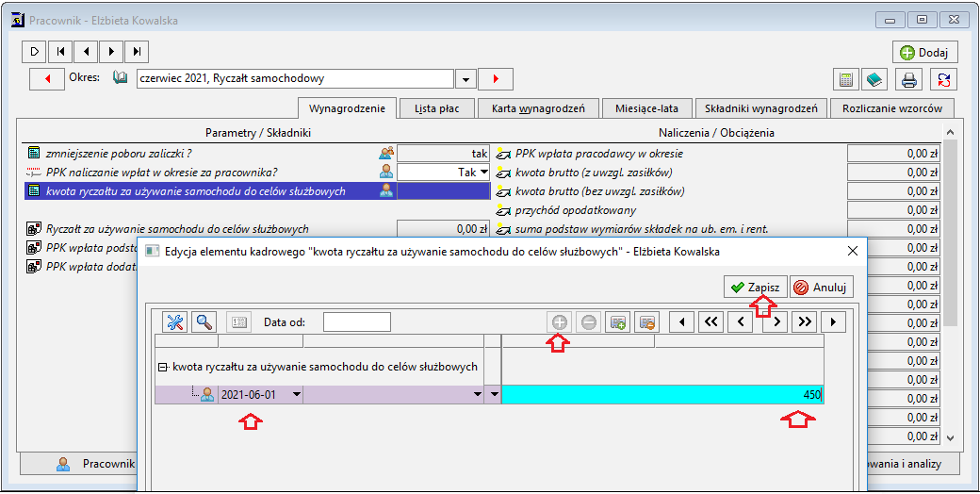
Task: Open the empty purple cell dropdown arrow
Action: pyautogui.click(x=478, y=395)
